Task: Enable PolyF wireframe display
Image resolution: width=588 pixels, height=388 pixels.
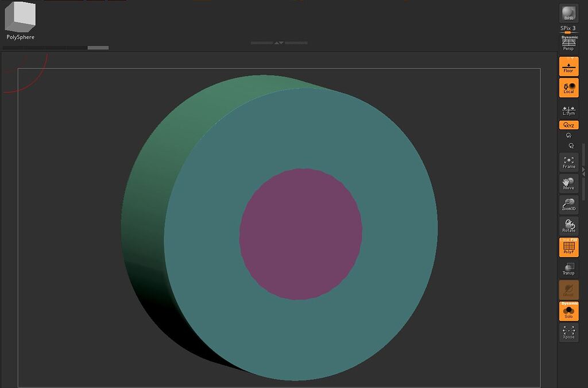Action: tap(568, 247)
